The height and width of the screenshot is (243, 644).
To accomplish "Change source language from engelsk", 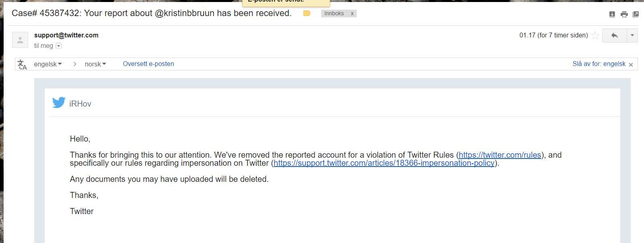I will point(48,64).
